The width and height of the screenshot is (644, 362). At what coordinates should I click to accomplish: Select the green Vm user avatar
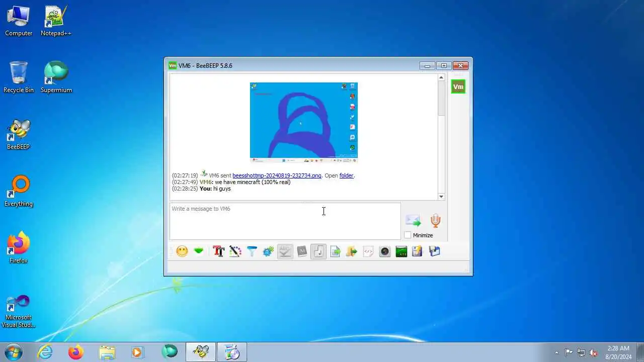[x=458, y=86]
